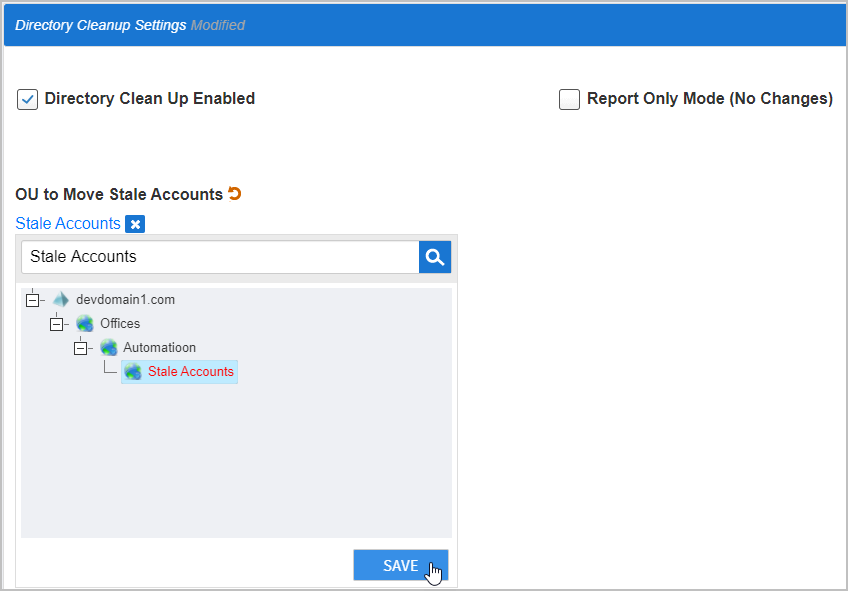
Task: Click the magnifying glass search button
Action: [435, 257]
